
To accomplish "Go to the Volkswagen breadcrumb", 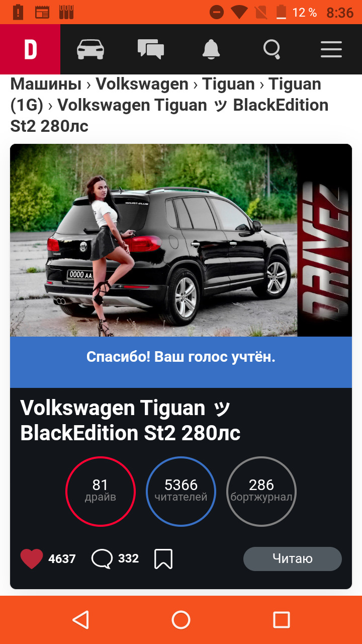I will [142, 84].
